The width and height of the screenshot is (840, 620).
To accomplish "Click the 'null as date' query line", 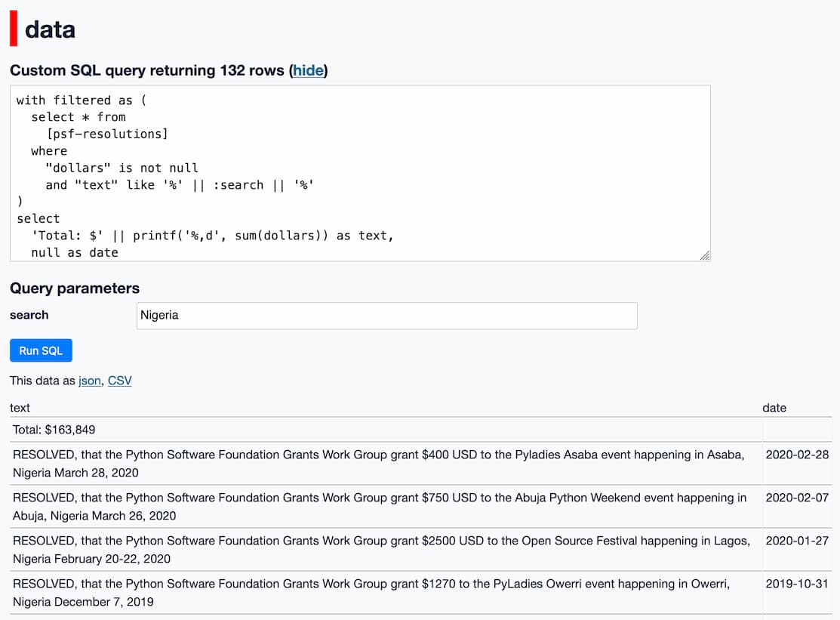I will [75, 252].
